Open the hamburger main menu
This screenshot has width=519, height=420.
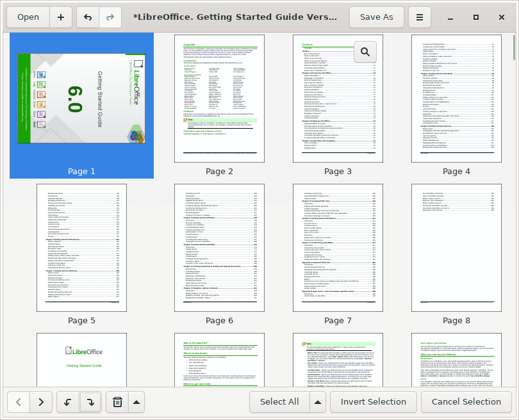(x=420, y=17)
